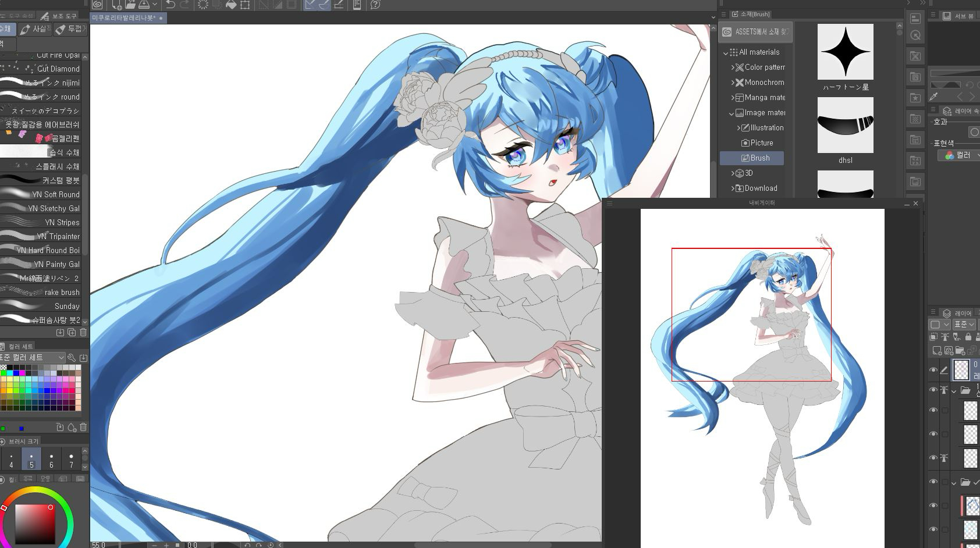
Task: Toggle the lock layer icon in the layer panel
Action: [968, 337]
